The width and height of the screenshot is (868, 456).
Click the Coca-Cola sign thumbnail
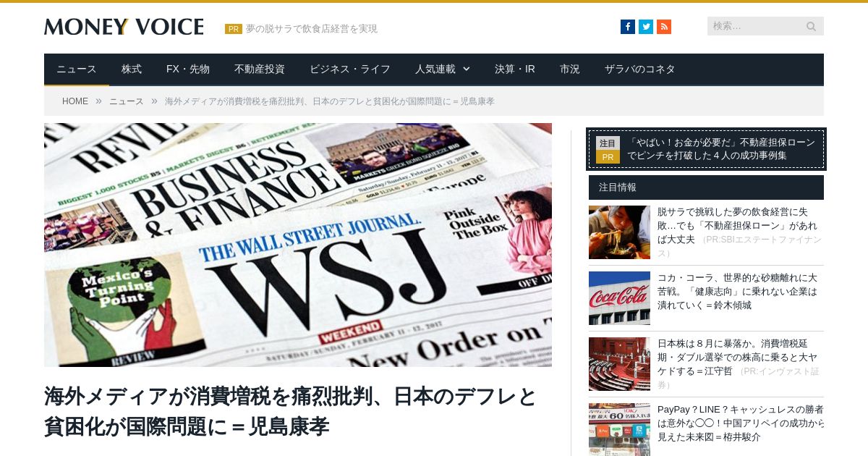(619, 298)
